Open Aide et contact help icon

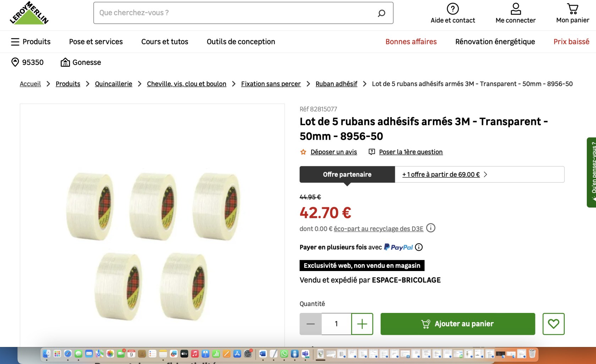tap(453, 9)
